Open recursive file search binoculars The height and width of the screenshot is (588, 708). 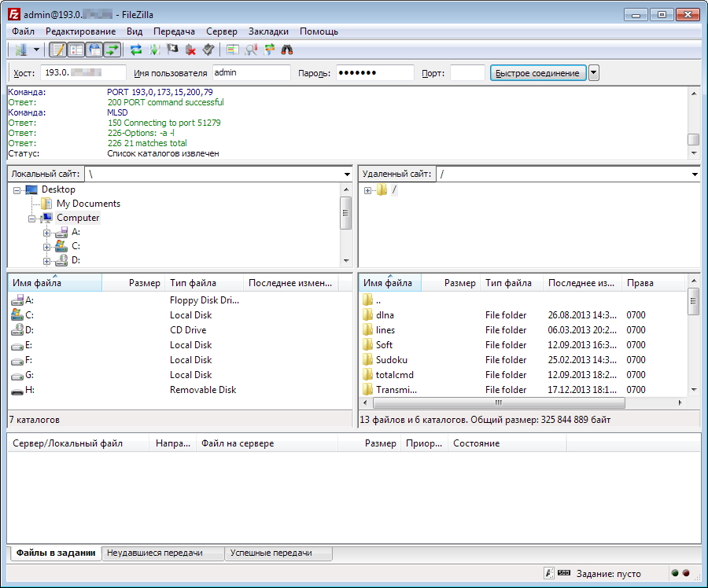(287, 50)
